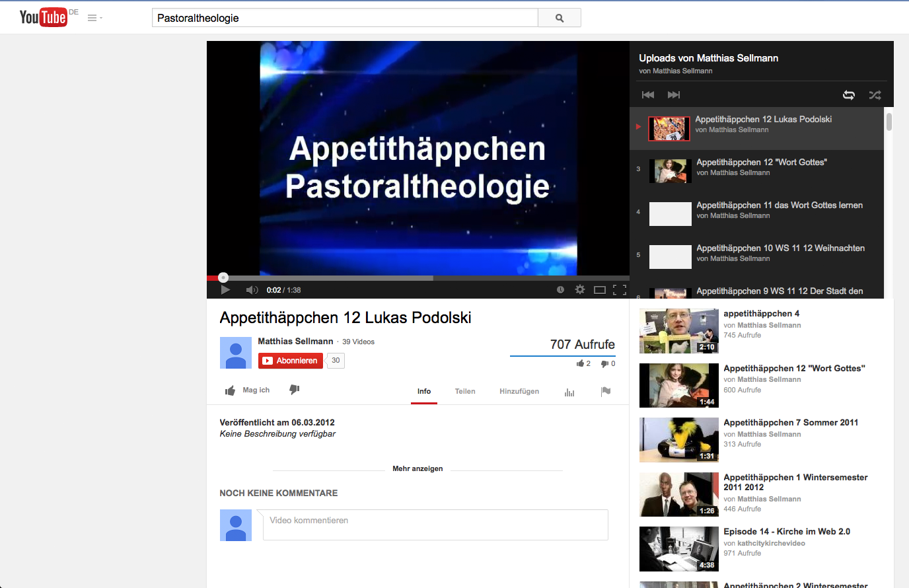Click the dislike thumbs-down icon
The image size is (909, 588).
point(295,390)
